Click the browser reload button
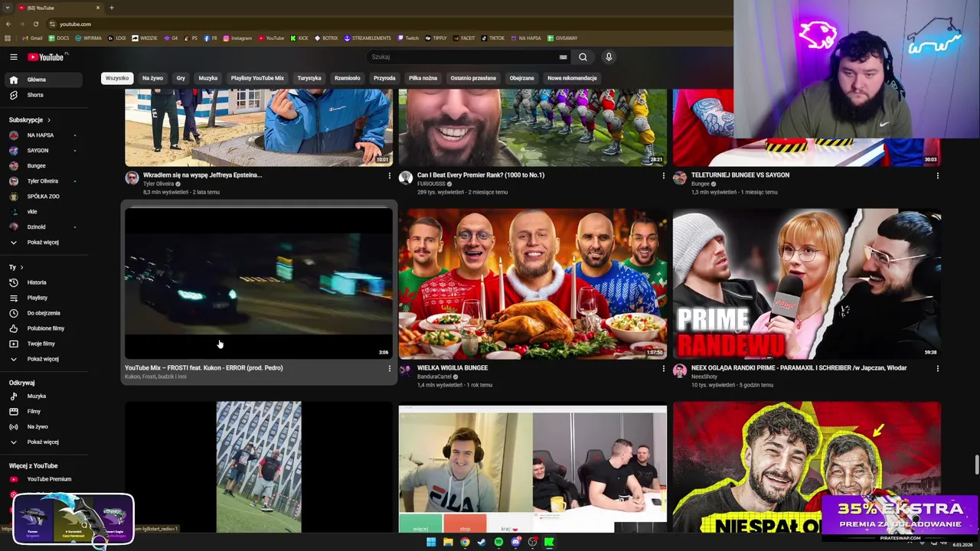 (x=35, y=24)
